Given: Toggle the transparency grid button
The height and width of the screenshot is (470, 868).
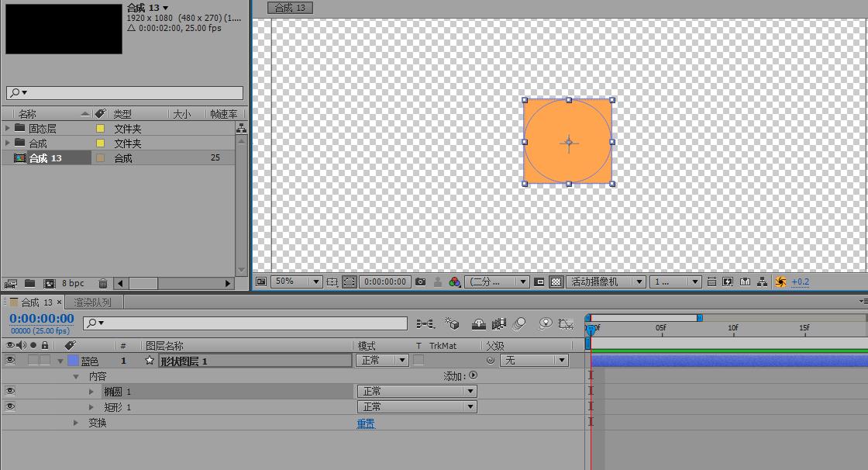Looking at the screenshot, I should [556, 282].
